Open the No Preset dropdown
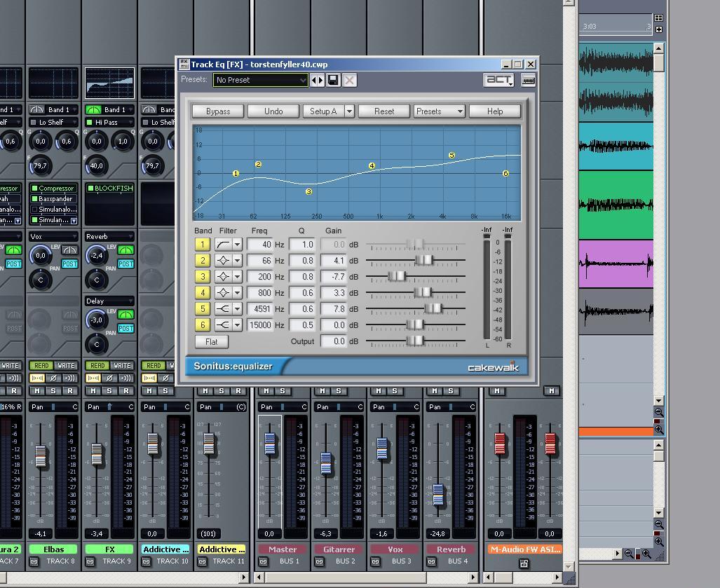The height and width of the screenshot is (588, 720). pyautogui.click(x=260, y=81)
